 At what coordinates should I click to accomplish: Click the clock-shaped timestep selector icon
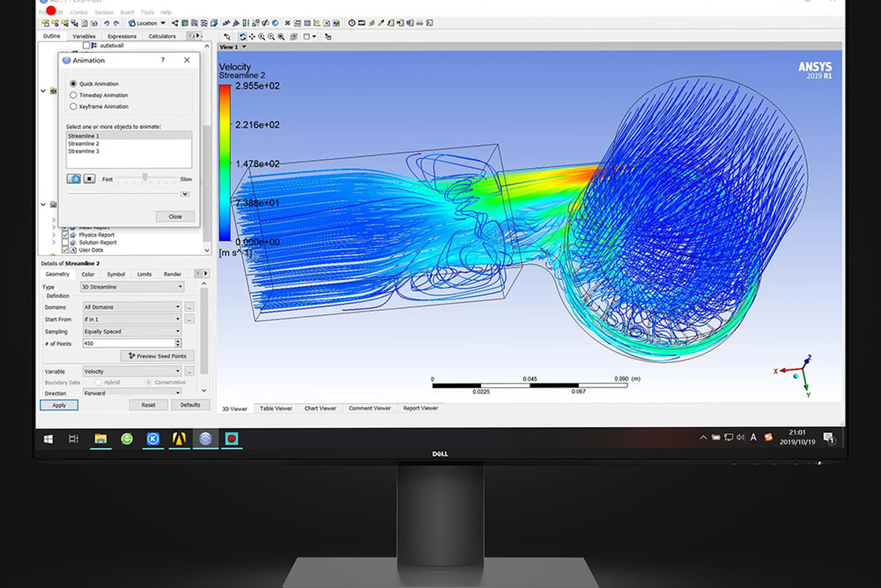click(x=352, y=23)
